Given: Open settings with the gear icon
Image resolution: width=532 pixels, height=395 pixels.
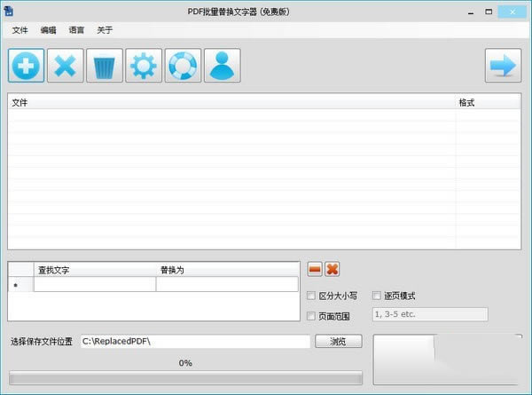Looking at the screenshot, I should click(x=144, y=65).
